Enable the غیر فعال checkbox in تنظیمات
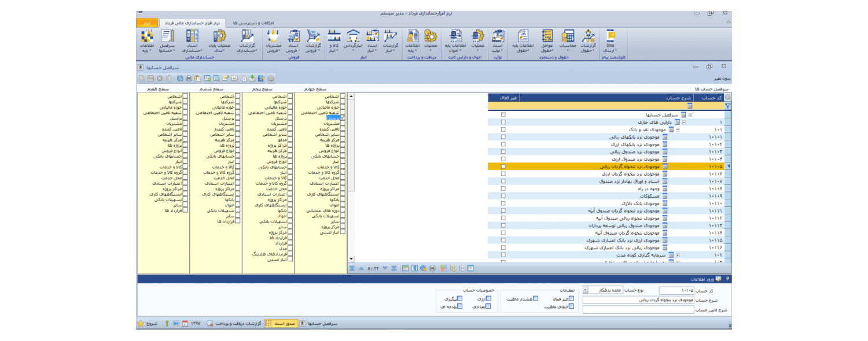This screenshot has width=868, height=341. pyautogui.click(x=572, y=299)
